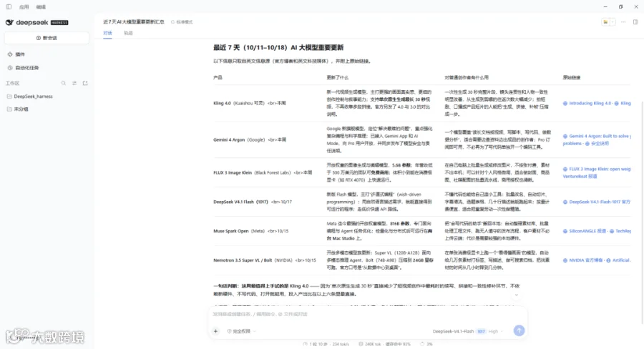This screenshot has width=644, height=349.
Task: Open the 编辑 menu
Action: pos(41,7)
